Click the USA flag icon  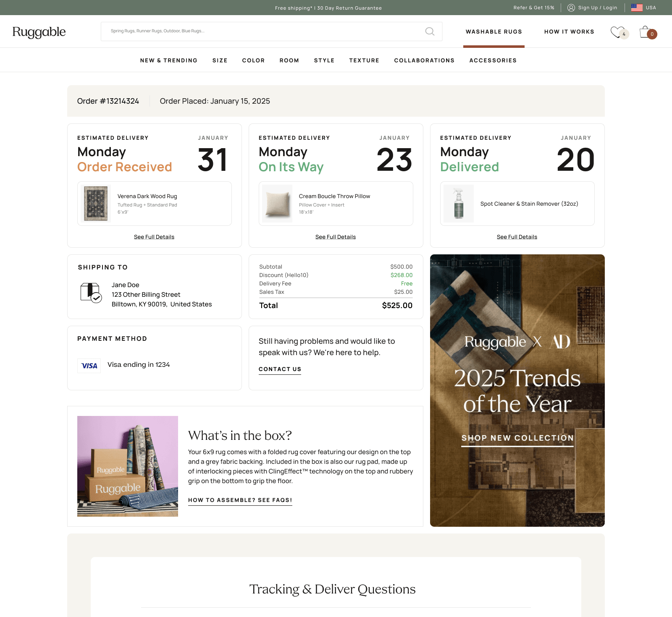637,8
